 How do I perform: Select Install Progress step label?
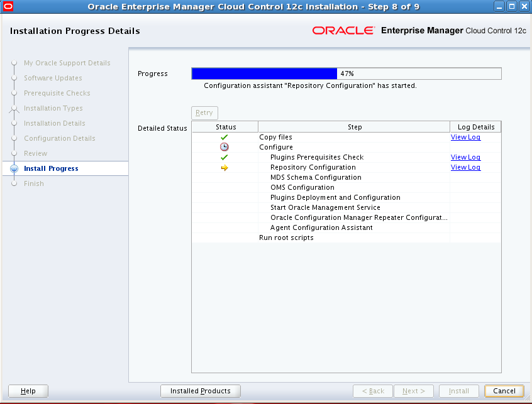(51, 168)
